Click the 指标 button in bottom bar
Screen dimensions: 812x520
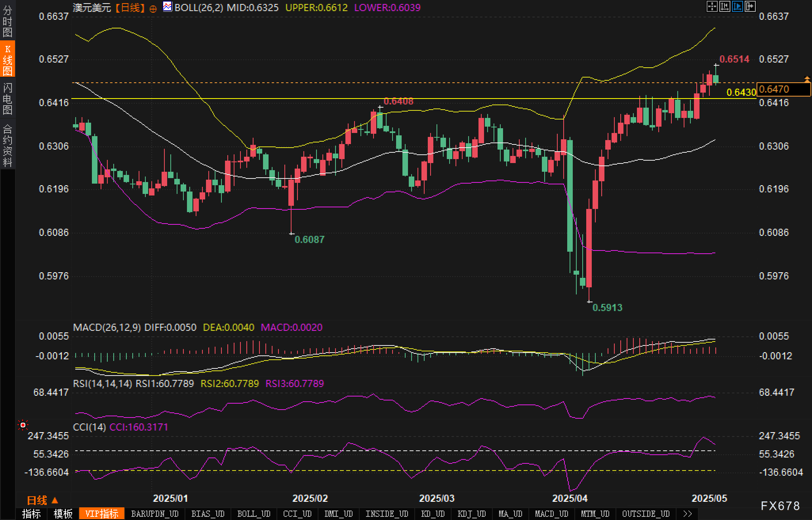(x=32, y=514)
